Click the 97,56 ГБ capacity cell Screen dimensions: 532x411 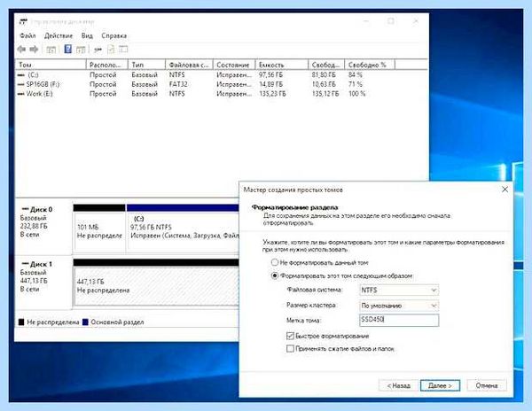[270, 75]
